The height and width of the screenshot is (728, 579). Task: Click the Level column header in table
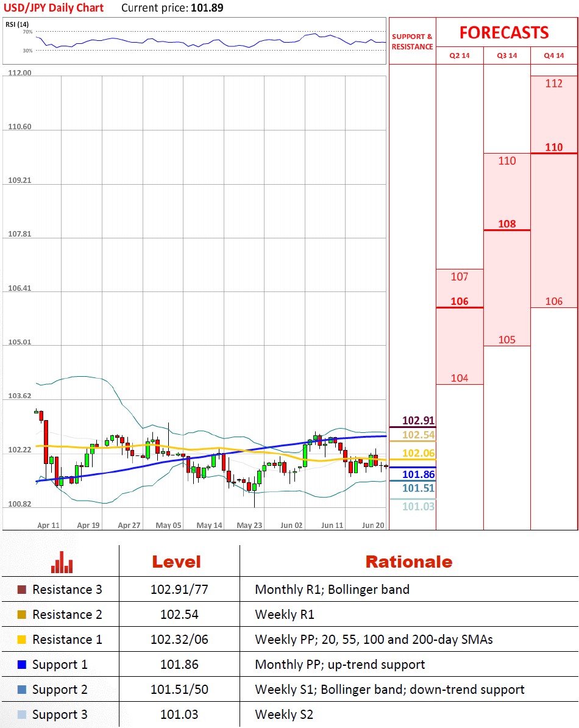pos(177,562)
